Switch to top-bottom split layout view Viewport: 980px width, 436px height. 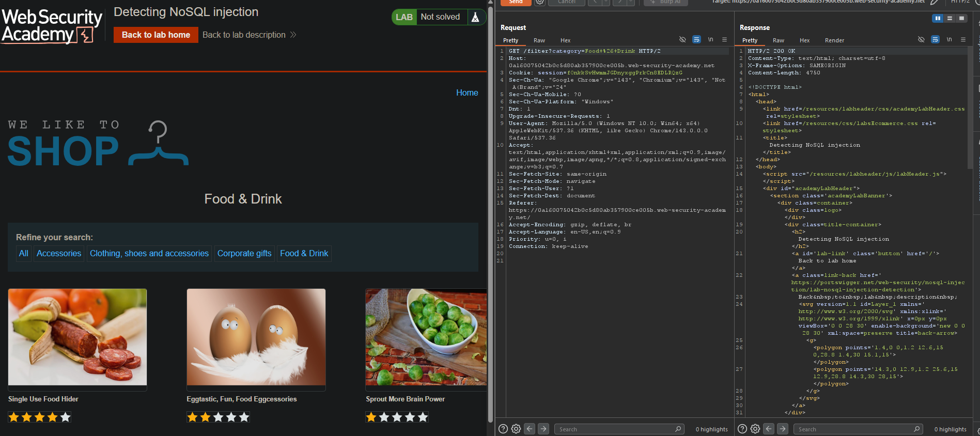950,18
